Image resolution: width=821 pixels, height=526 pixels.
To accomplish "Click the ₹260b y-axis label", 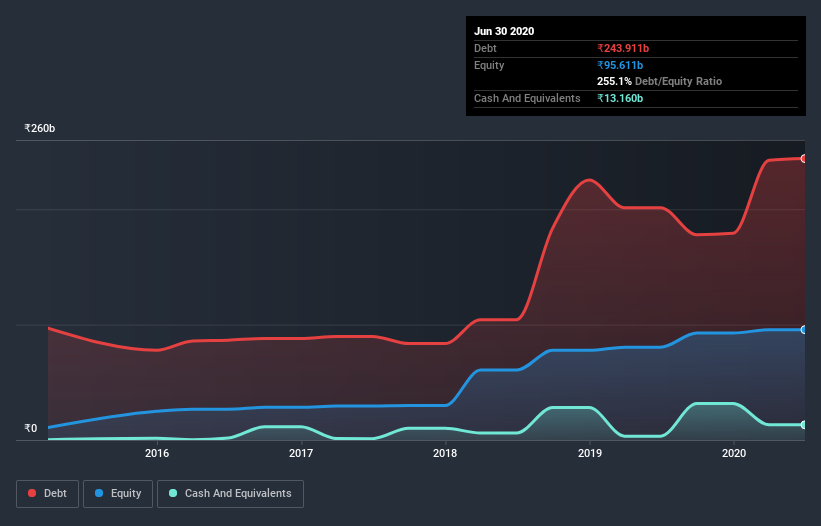I will point(40,128).
